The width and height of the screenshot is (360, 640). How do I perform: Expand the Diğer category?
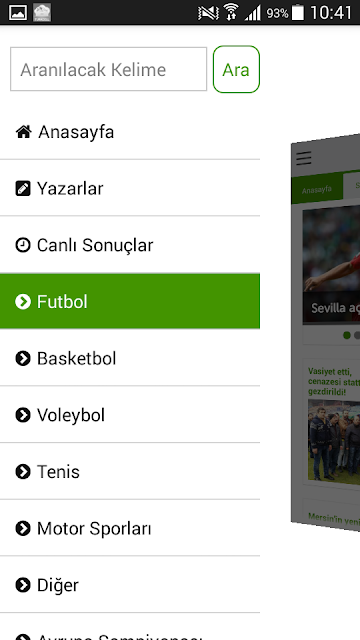(130, 585)
